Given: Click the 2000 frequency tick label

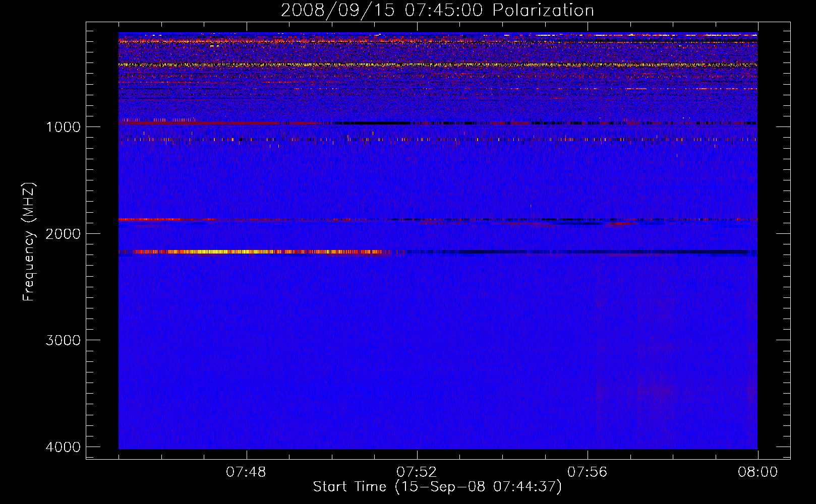Looking at the screenshot, I should coord(63,233).
